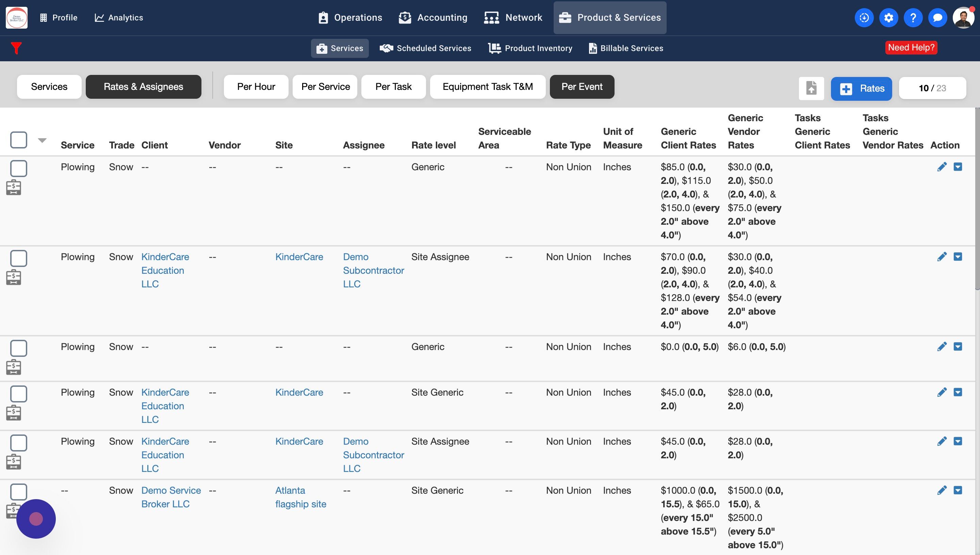Check the Site Generic KinderCare row checkbox
This screenshot has width=980, height=555.
[19, 394]
